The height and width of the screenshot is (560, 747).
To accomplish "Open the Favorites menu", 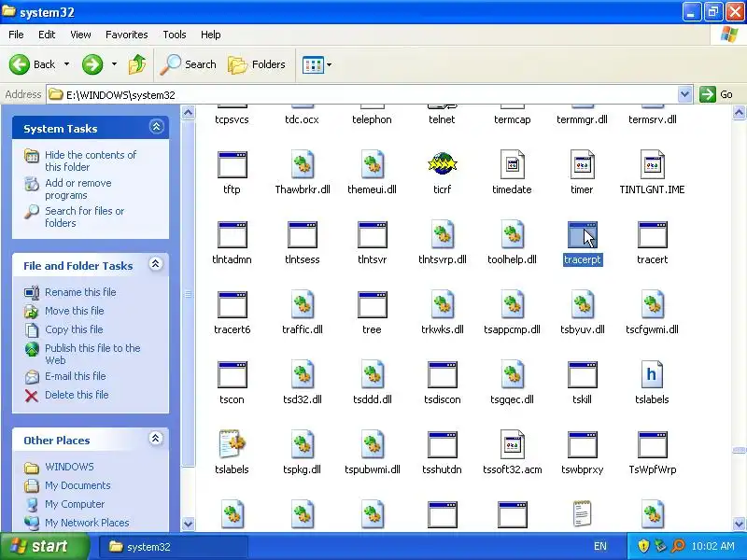I will coord(127,35).
